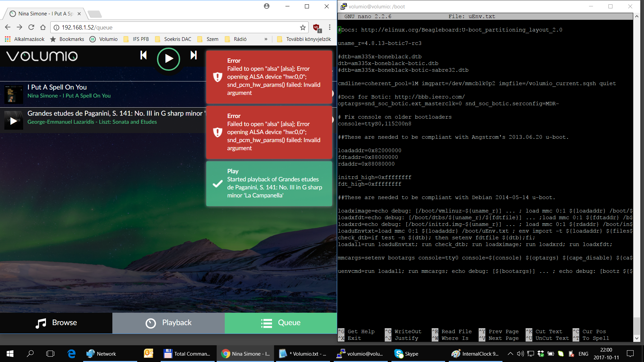Viewport: 644px width, 362px height.
Task: Skip to next track in Volumio
Action: point(194,55)
